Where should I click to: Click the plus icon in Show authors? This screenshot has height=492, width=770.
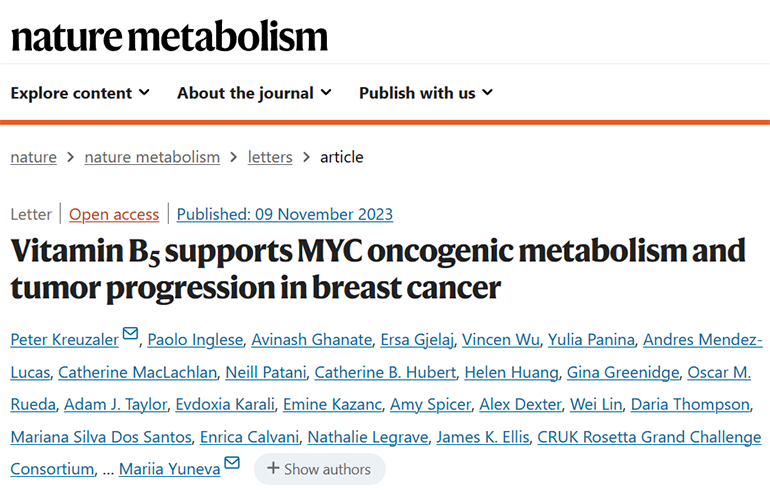[273, 468]
